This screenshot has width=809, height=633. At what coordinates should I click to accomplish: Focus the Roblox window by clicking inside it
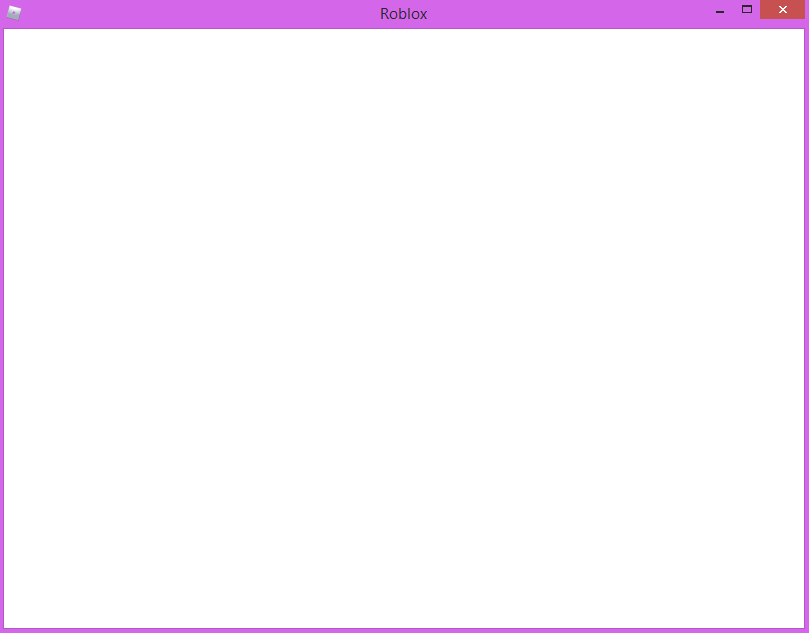pos(404,325)
